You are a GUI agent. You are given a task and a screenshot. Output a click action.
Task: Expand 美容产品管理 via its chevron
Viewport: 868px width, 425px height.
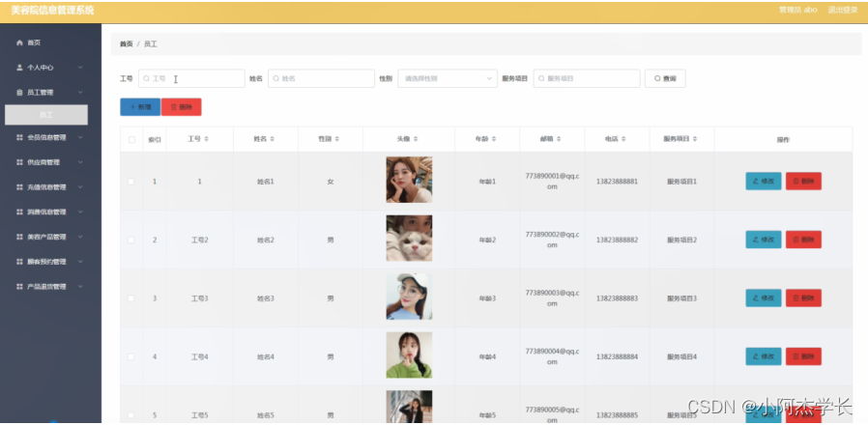[80, 237]
